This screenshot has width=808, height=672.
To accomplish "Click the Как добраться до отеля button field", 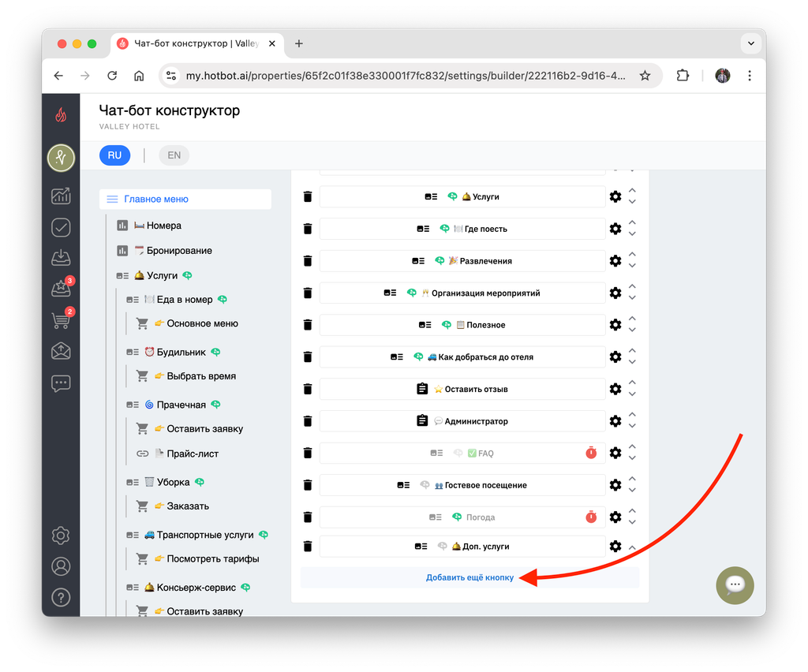I will coord(462,357).
